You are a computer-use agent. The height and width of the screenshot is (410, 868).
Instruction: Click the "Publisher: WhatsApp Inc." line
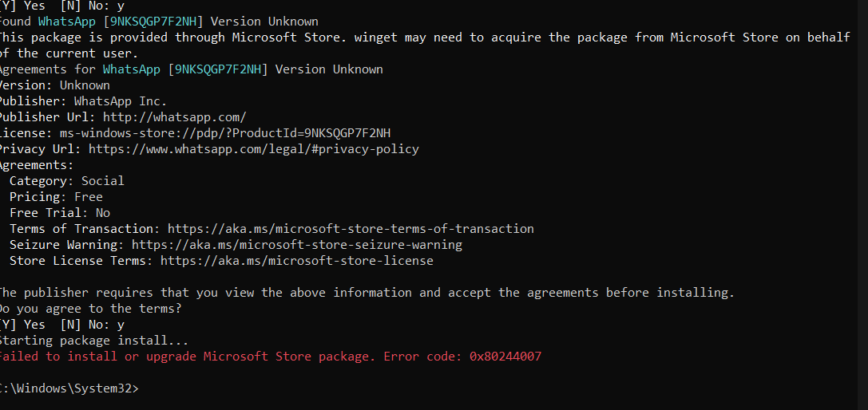(81, 101)
